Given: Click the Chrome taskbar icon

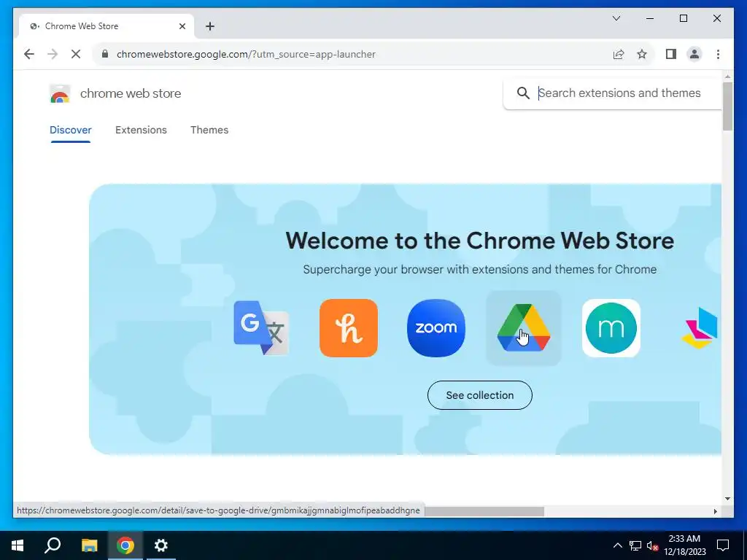Looking at the screenshot, I should [x=125, y=545].
